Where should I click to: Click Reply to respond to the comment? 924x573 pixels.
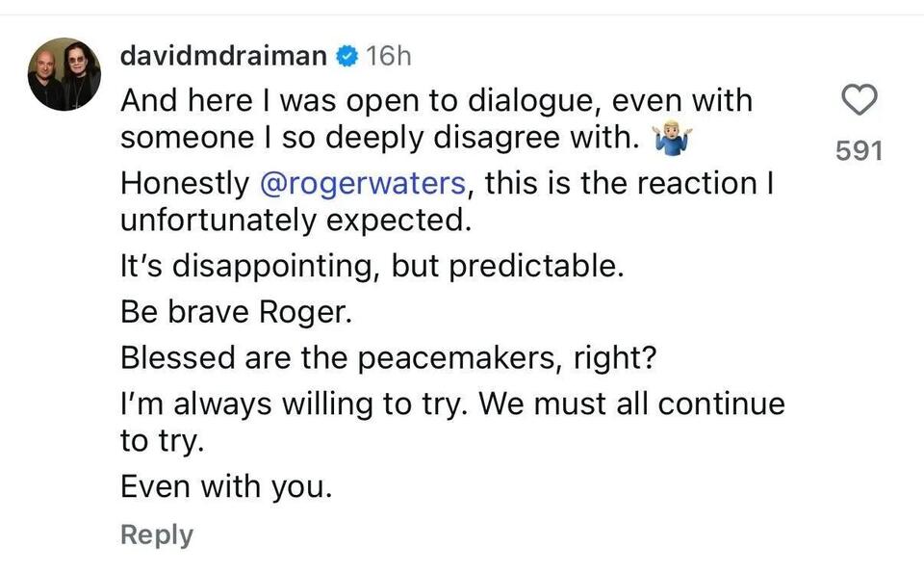click(156, 534)
